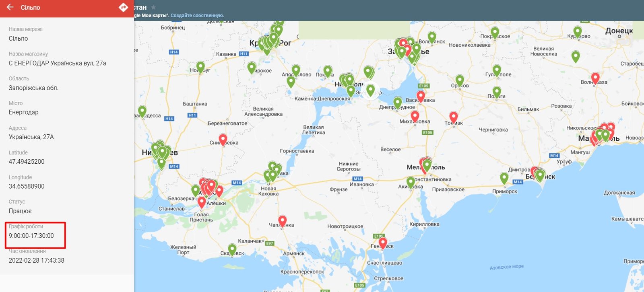This screenshot has height=292, width=644.
Task: Select the green marker at Скадовск
Action: 232,249
